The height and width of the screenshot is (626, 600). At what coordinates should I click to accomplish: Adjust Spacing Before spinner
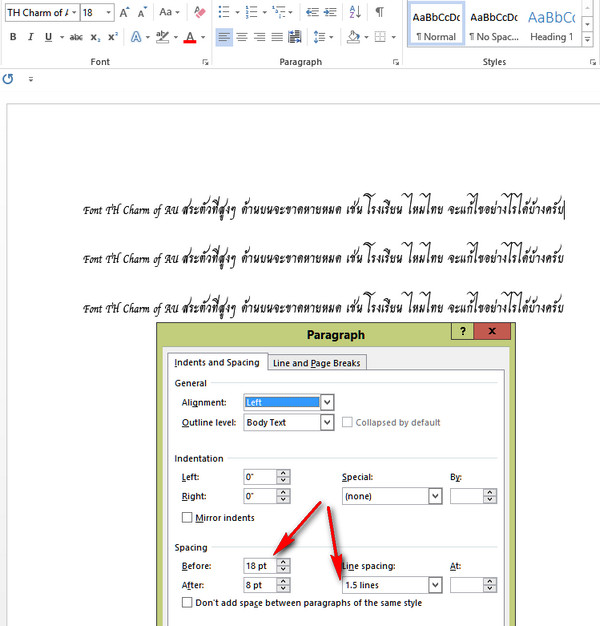point(283,566)
